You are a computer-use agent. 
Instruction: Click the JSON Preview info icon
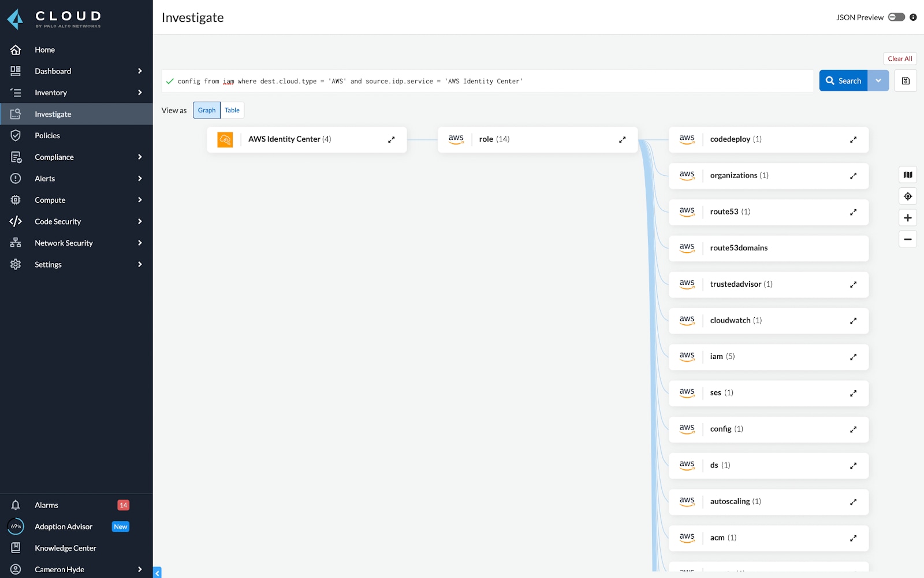tap(913, 17)
